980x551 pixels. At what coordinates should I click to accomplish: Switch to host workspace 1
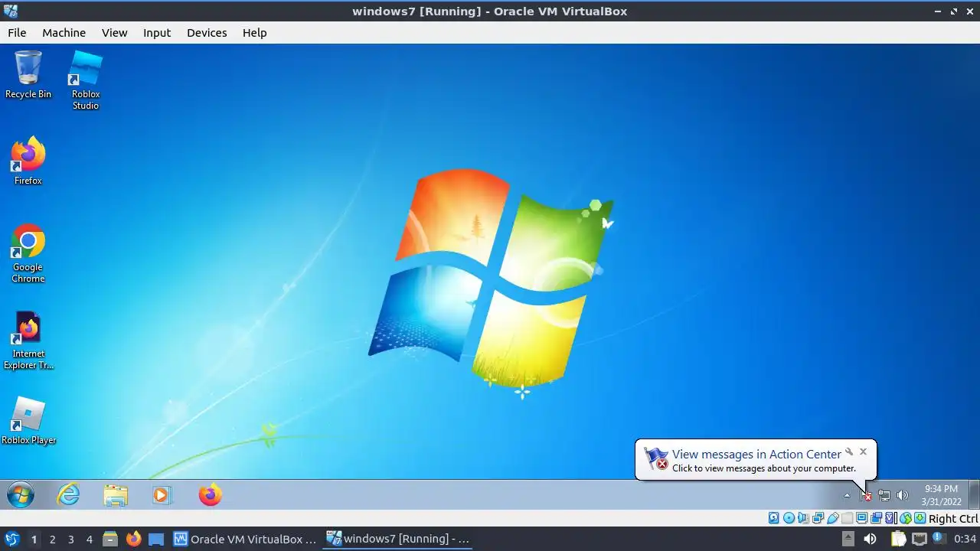(x=34, y=539)
